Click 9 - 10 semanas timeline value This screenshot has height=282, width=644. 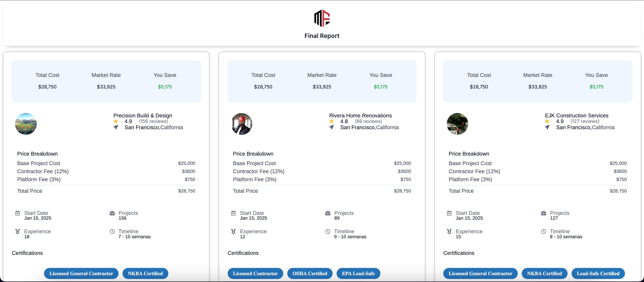point(350,237)
